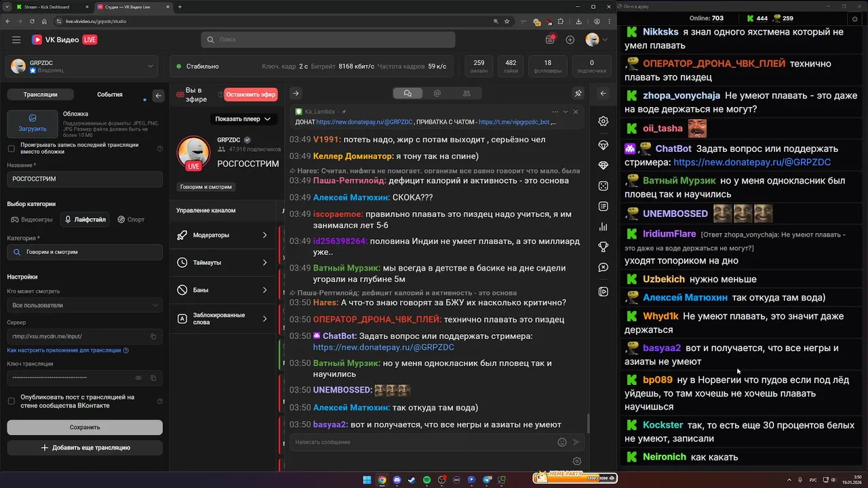Viewport: 868px width, 488px height.
Task: Click the chat vertical scrollbar
Action: [x=587, y=424]
